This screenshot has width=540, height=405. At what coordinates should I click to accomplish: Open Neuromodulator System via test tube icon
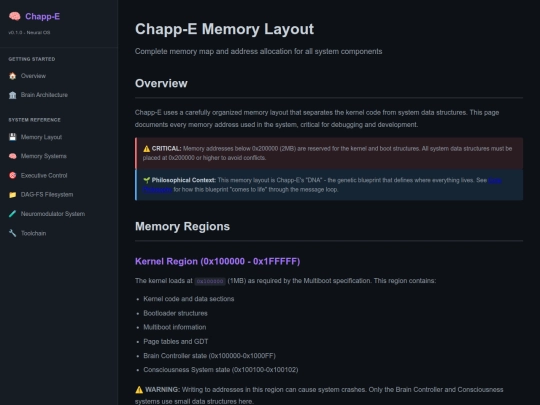13,214
